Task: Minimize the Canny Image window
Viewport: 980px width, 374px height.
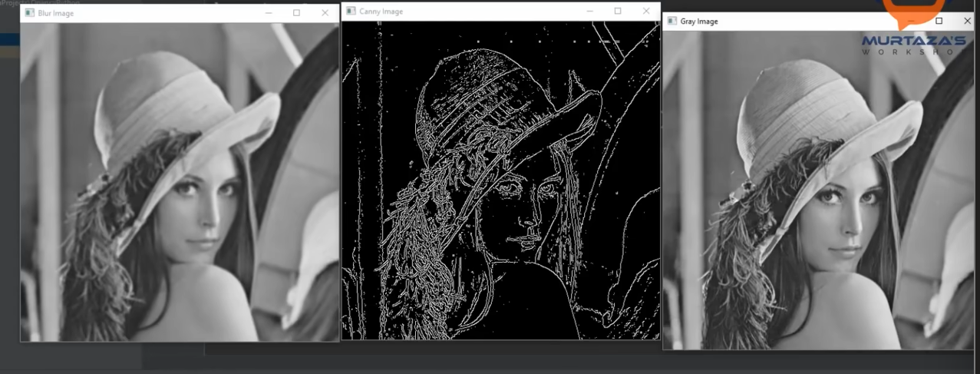Action: [x=589, y=12]
